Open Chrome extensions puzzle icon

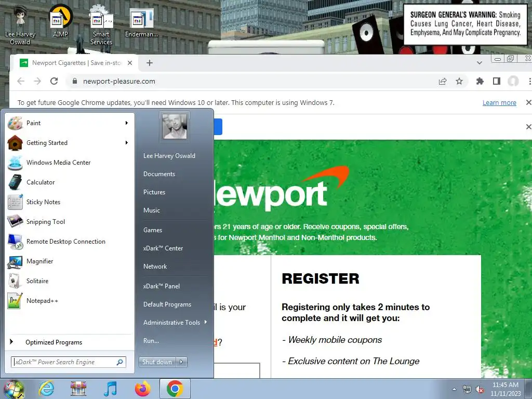point(480,81)
